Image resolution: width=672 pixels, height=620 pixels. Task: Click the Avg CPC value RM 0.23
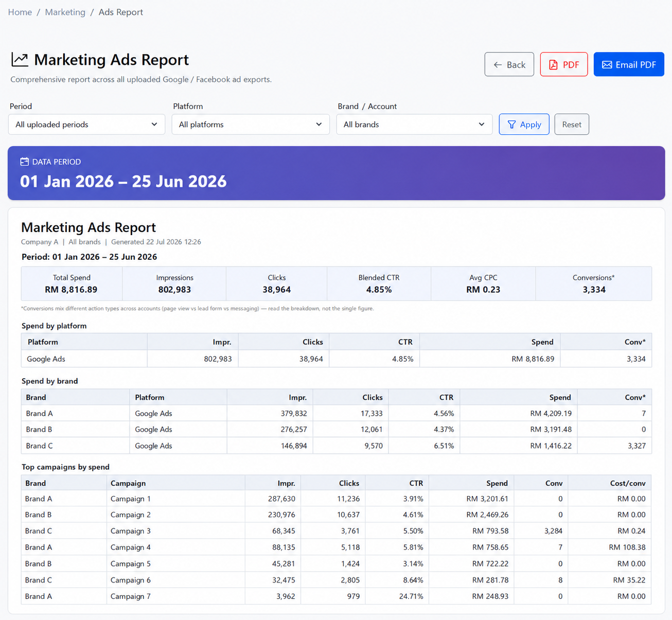[483, 290]
